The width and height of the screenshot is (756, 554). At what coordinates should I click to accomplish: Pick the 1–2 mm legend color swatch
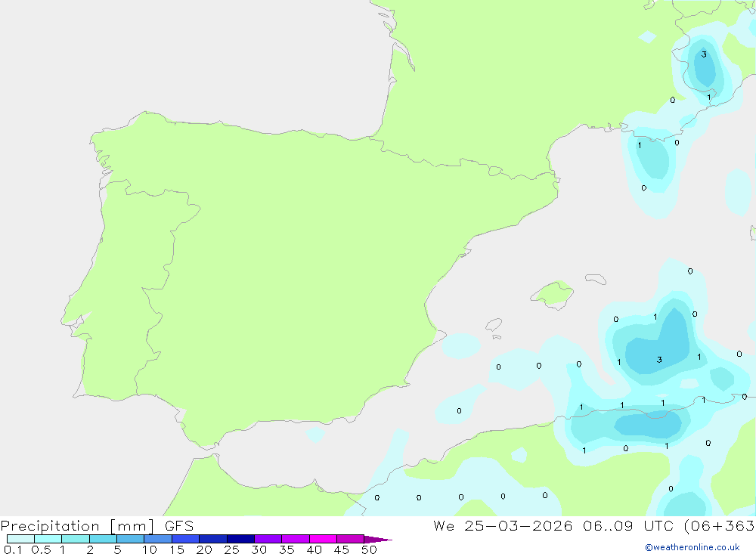tap(76, 539)
